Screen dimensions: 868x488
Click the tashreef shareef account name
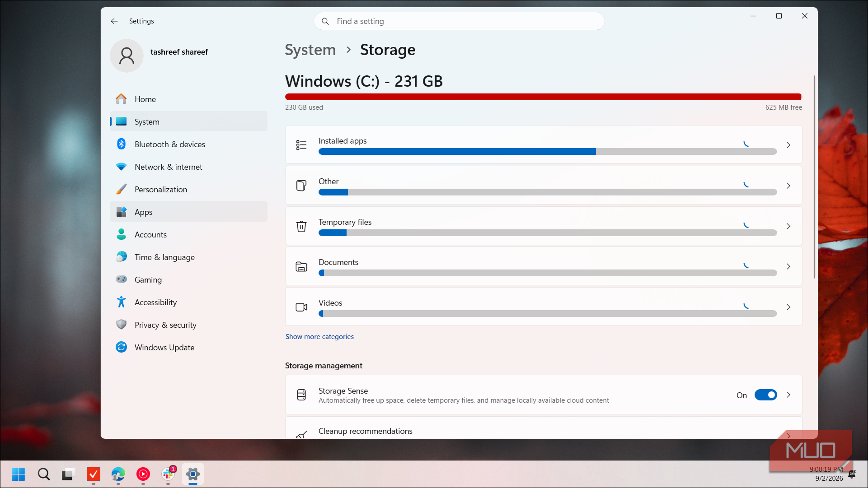179,52
